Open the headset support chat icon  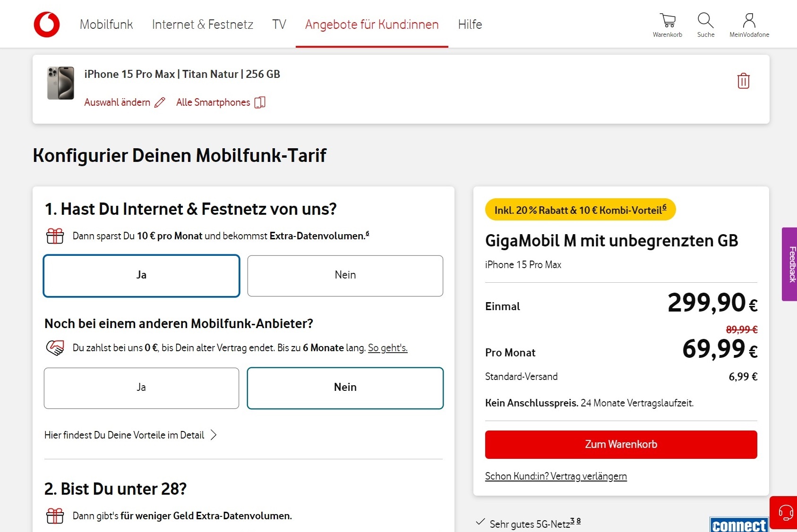786,513
